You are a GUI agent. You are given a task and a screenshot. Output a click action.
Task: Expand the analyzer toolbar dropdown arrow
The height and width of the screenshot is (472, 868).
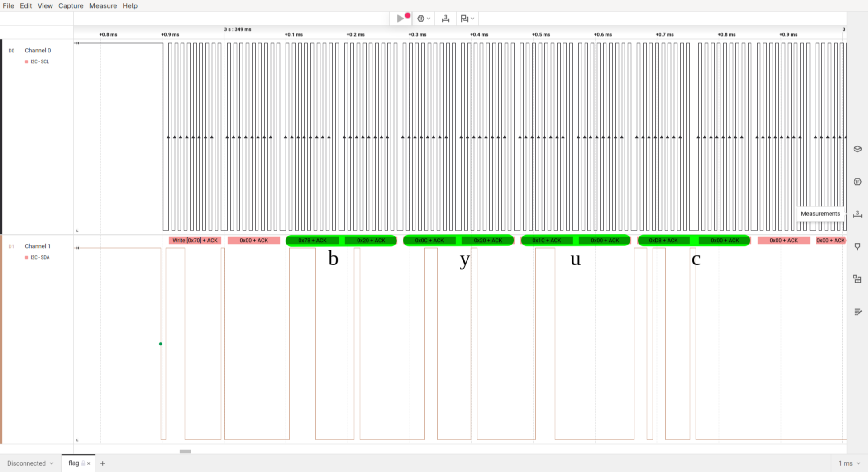(x=429, y=19)
